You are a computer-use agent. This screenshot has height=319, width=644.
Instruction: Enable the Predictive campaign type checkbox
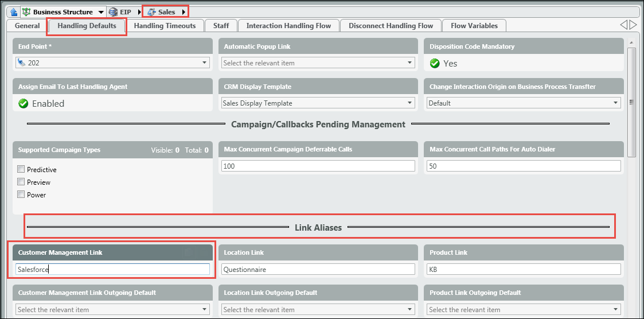[x=21, y=169]
